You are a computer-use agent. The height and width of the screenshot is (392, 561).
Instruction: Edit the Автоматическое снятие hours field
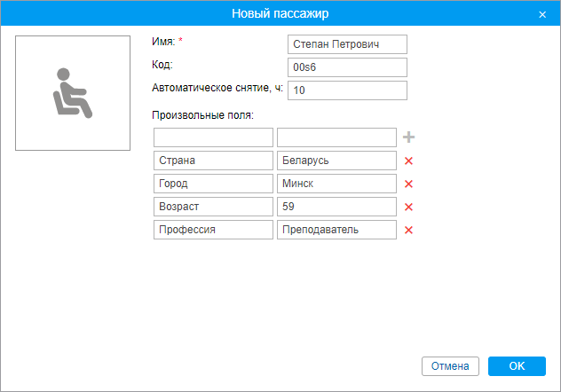click(347, 90)
